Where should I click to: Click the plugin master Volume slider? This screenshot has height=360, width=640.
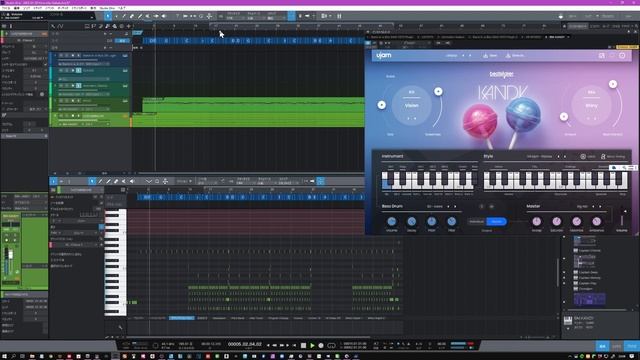(622, 220)
